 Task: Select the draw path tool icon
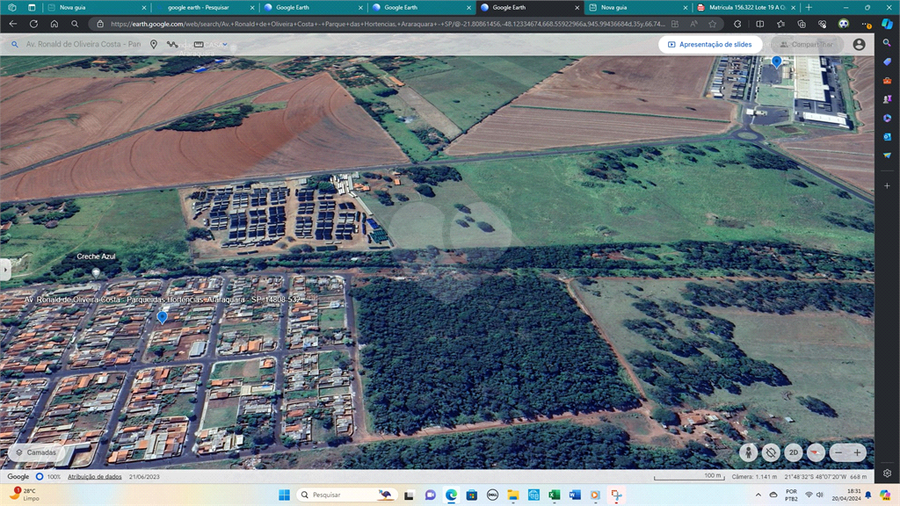173,44
